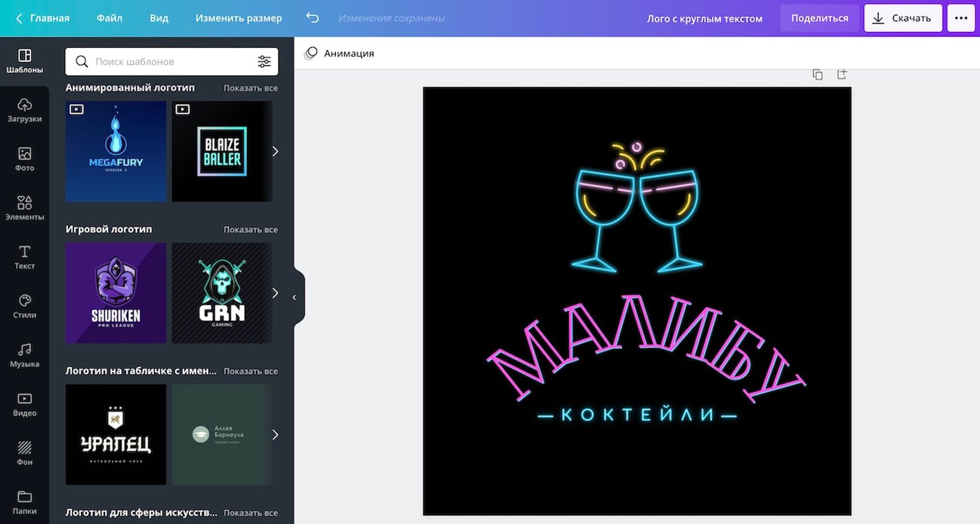The height and width of the screenshot is (524, 980).
Task: Open the Фото panel in sidebar
Action: point(24,159)
